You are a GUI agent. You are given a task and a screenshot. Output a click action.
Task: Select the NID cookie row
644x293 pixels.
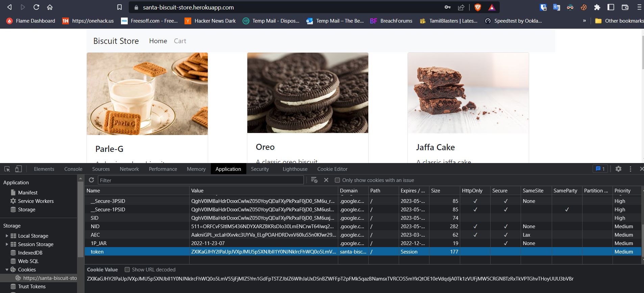[363, 226]
